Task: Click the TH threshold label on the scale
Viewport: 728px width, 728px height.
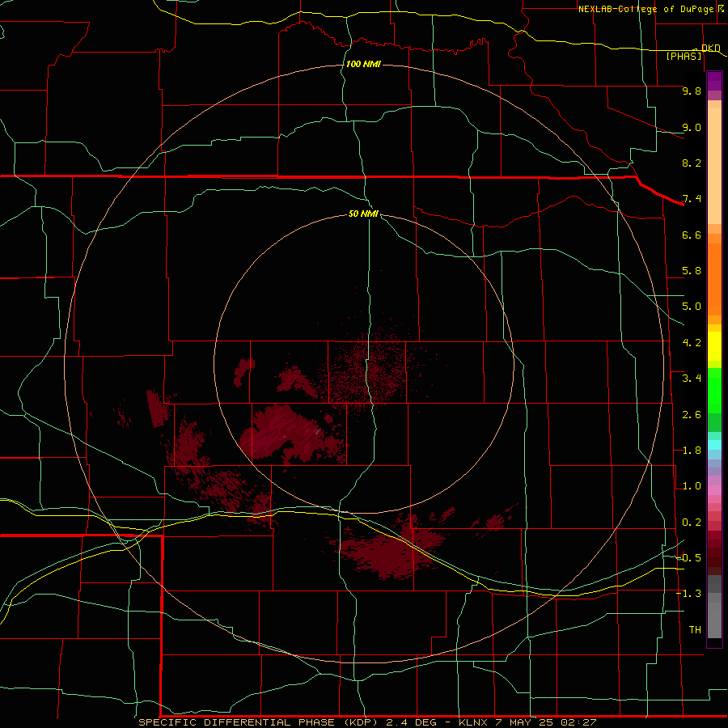Action: tap(695, 630)
